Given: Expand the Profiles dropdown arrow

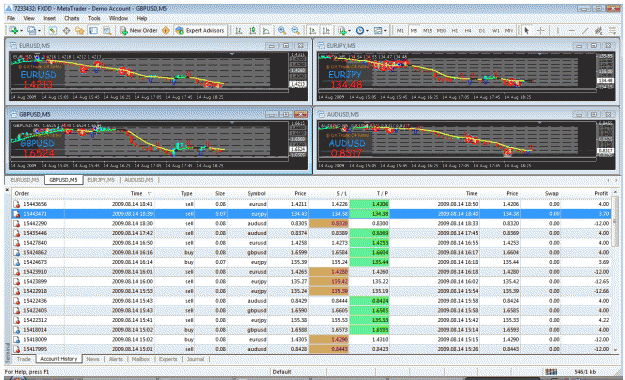Looking at the screenshot, I should (x=39, y=31).
